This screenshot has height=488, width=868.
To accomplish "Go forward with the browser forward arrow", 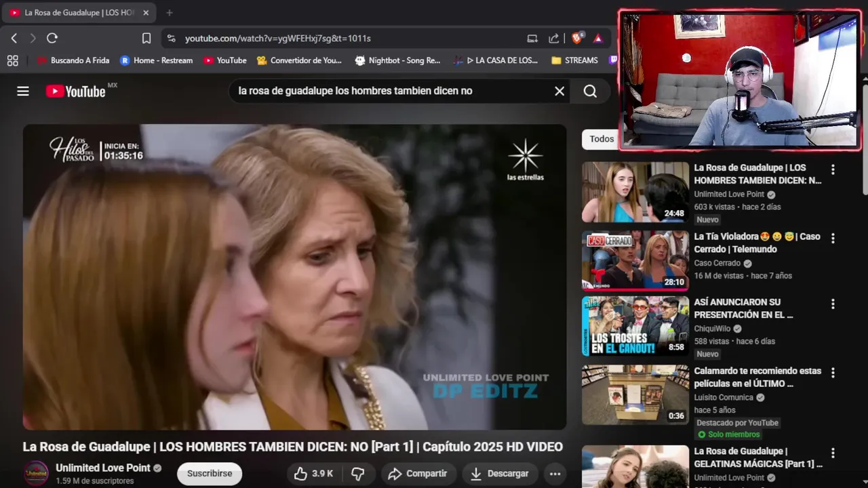I will [x=32, y=39].
